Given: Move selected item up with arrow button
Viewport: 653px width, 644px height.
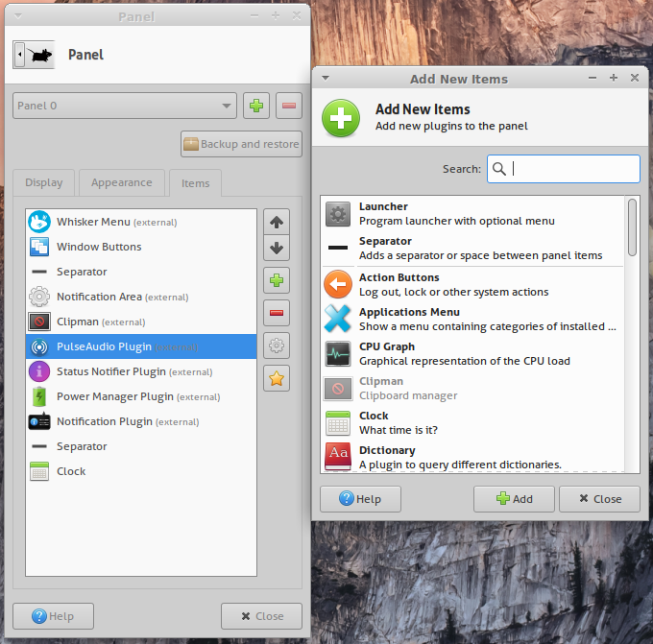Looking at the screenshot, I should 277,223.
